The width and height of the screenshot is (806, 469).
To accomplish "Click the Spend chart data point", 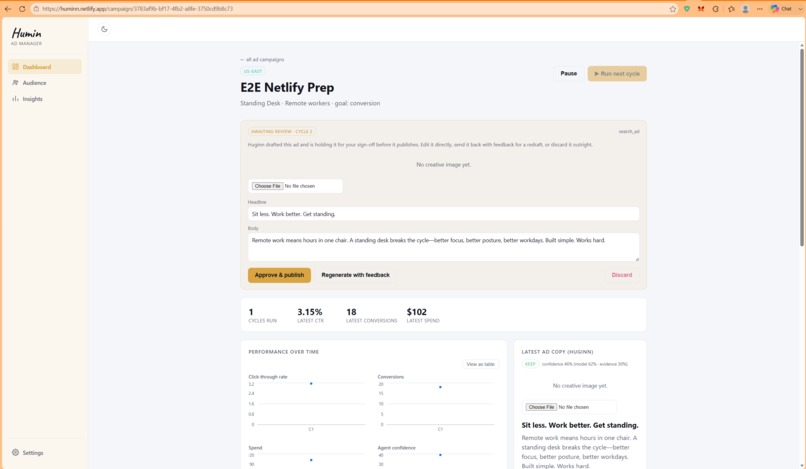I will [311, 460].
